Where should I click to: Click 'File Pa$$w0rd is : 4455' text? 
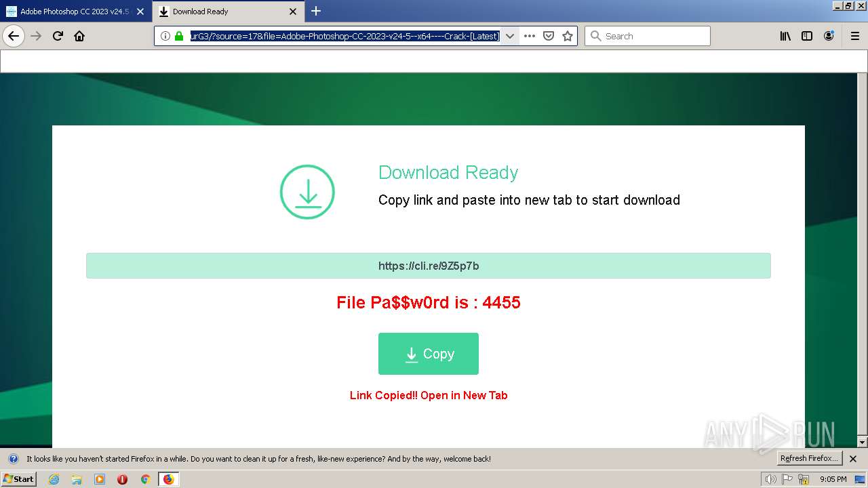[x=429, y=302]
